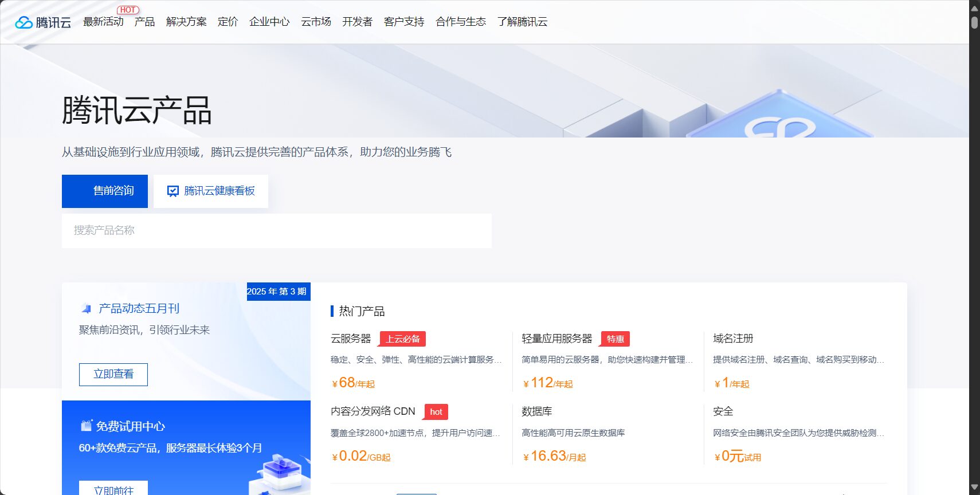Click the 2025 年 第 3 期 badge

(279, 292)
